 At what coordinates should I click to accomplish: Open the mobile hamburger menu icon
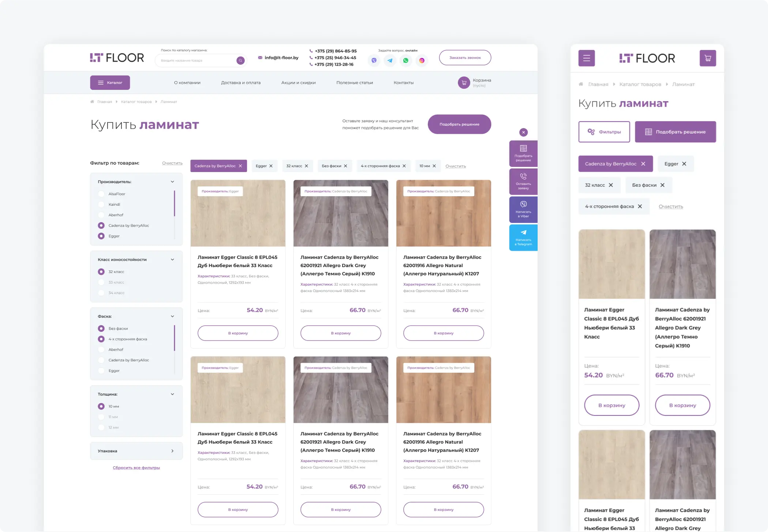tap(586, 58)
